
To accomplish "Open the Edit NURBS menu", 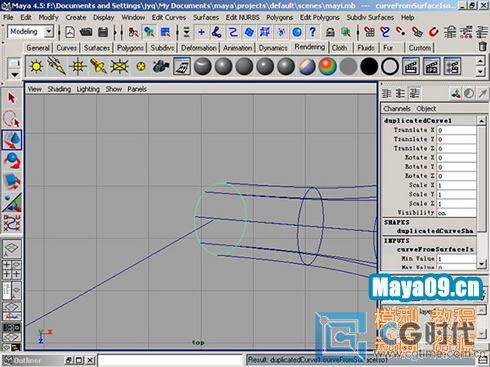I will pyautogui.click(x=242, y=17).
